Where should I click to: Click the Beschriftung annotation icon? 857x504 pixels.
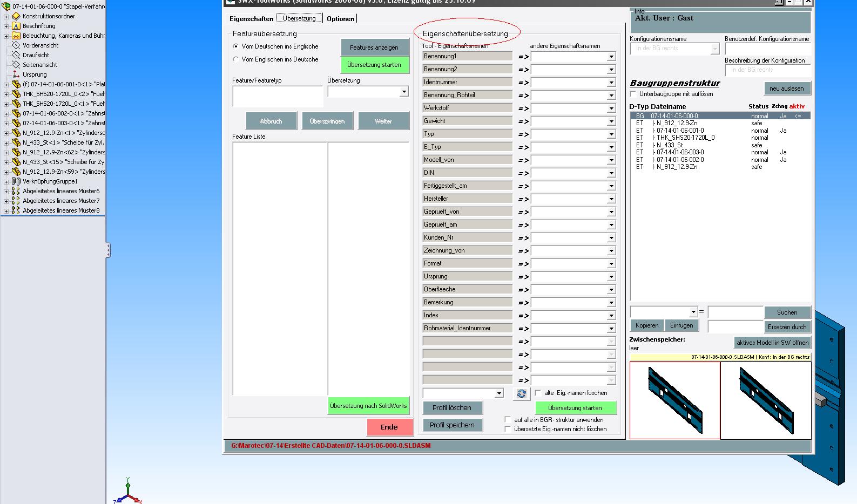(16, 26)
